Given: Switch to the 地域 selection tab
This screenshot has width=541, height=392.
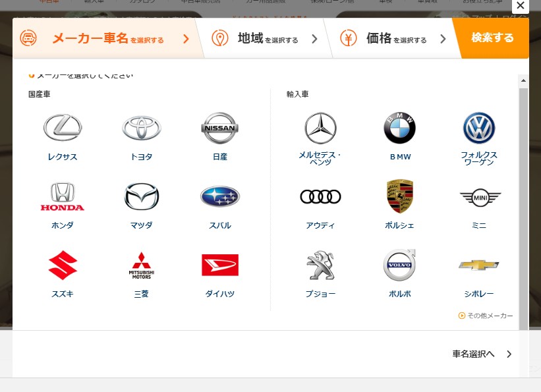Looking at the screenshot, I should point(264,38).
